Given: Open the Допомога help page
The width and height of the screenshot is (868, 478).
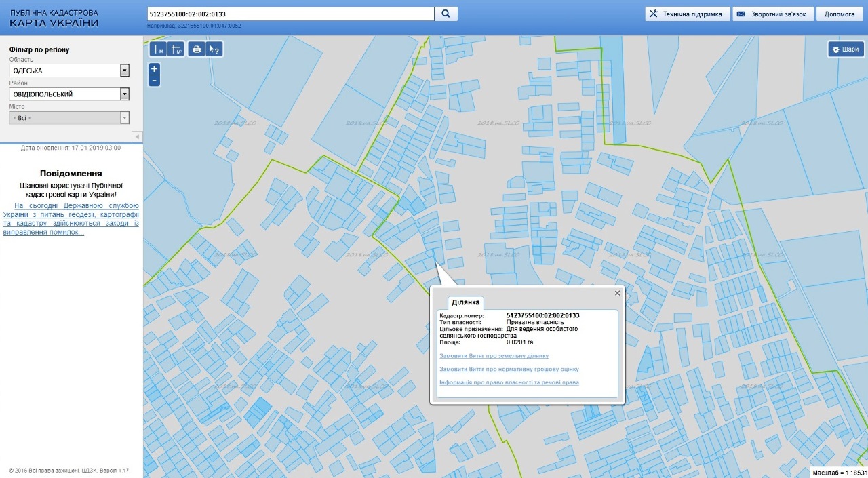Looking at the screenshot, I should point(840,14).
